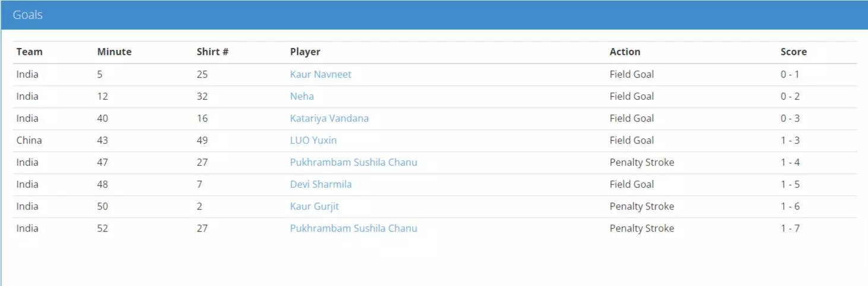The image size is (868, 286).
Task: Click the China team cell
Action: (29, 140)
